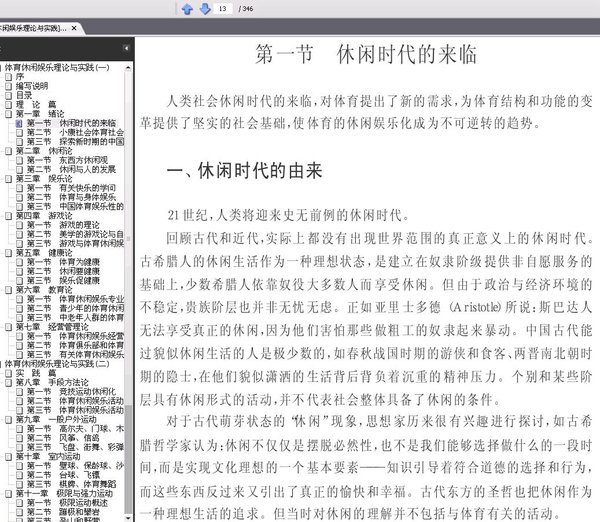This screenshot has height=522, width=600.
Task: Click page icon beside 编写说明 bookmark
Action: (x=8, y=86)
